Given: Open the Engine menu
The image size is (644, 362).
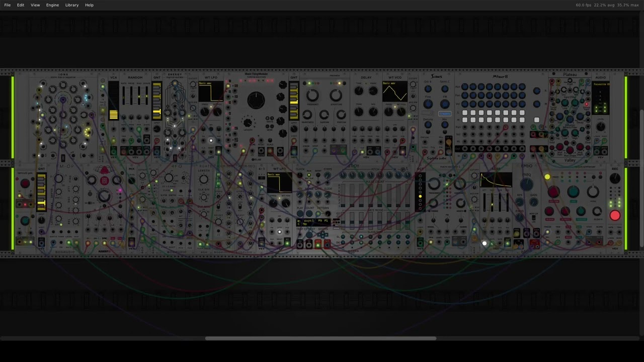Looking at the screenshot, I should 52,5.
